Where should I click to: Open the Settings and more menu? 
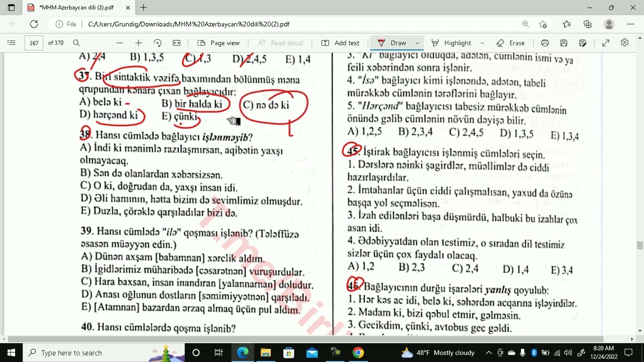pos(631,24)
